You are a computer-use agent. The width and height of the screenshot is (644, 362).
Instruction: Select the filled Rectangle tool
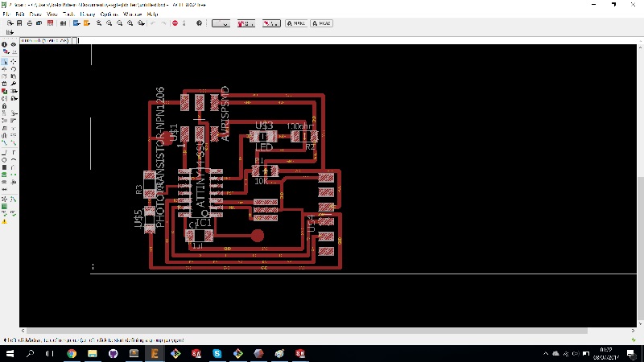pos(4,167)
